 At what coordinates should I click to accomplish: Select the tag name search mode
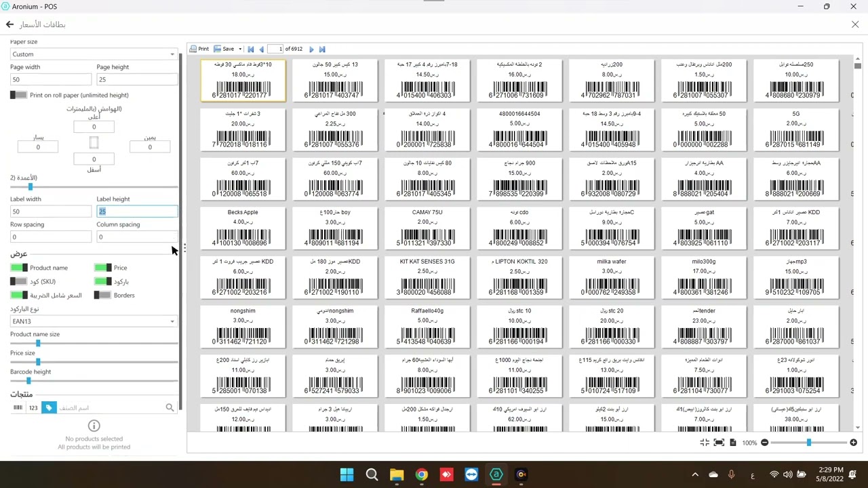click(49, 407)
